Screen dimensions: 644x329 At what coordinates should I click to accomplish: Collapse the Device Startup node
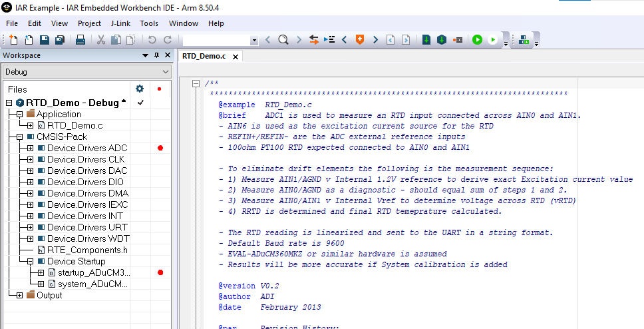click(31, 261)
